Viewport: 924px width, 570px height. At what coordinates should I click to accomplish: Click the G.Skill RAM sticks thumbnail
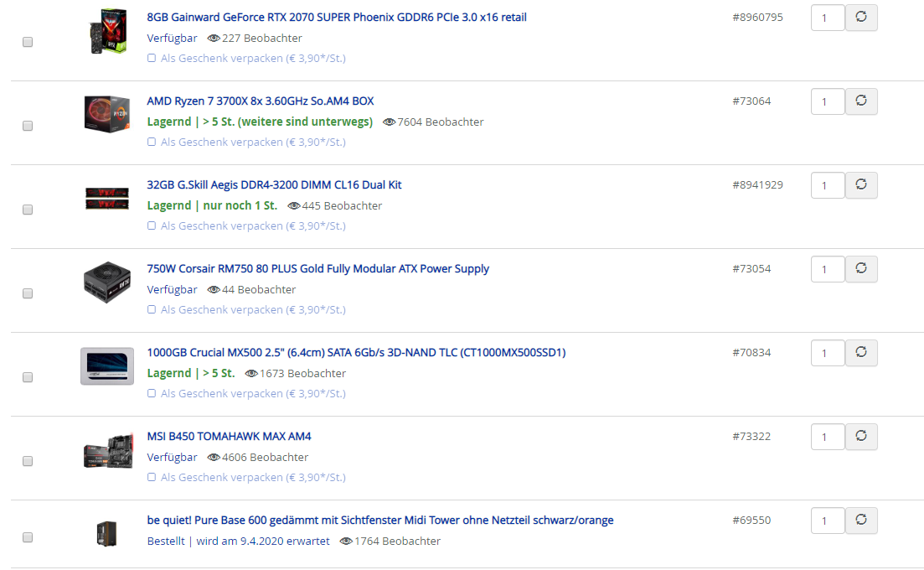[x=106, y=199]
